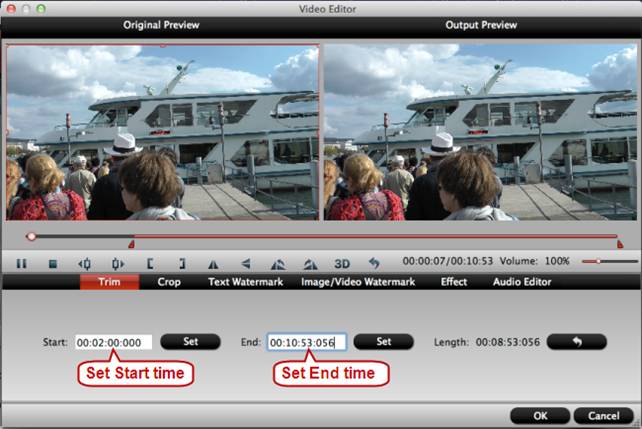Switch to the Crop tab
This screenshot has width=642, height=429.
169,282
